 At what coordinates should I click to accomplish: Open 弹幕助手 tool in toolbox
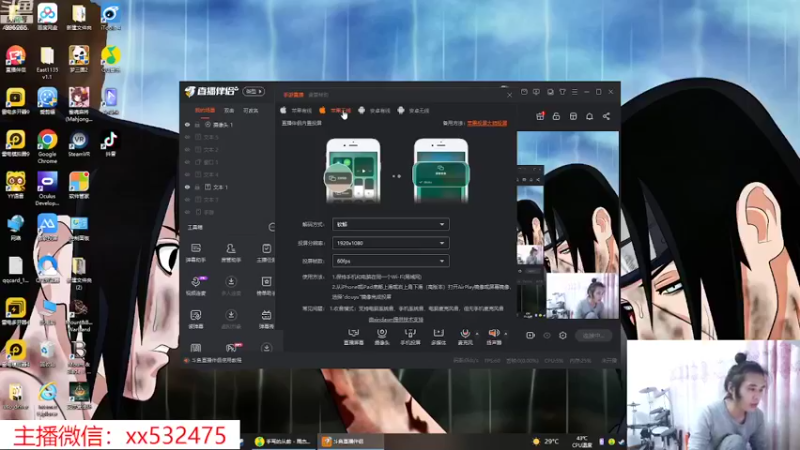(x=196, y=253)
